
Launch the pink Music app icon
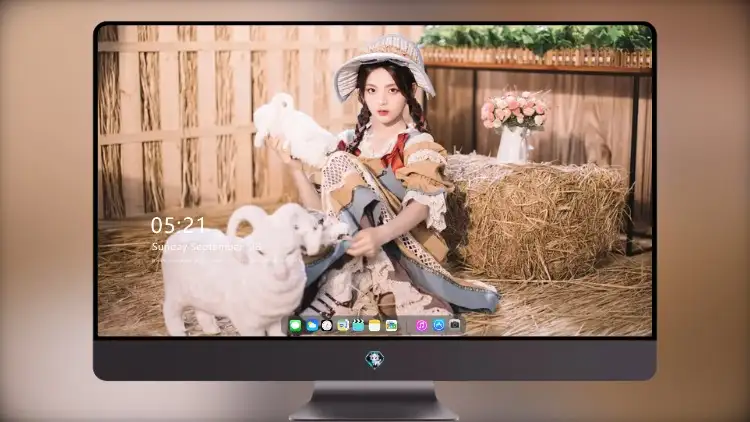[421, 326]
